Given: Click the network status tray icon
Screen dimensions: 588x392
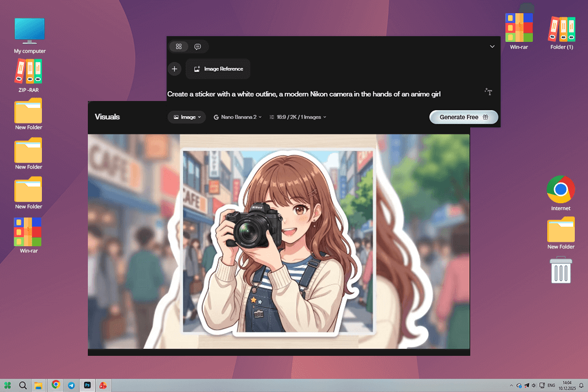Looking at the screenshot, I should [519, 385].
